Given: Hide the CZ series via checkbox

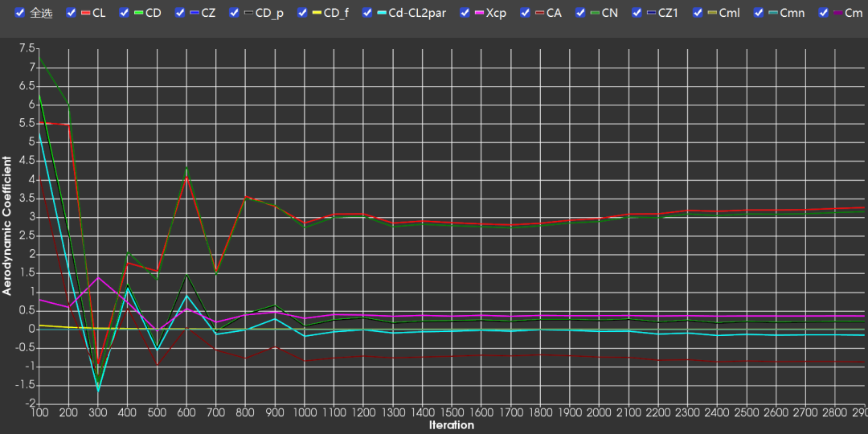Looking at the screenshot, I should pyautogui.click(x=180, y=13).
